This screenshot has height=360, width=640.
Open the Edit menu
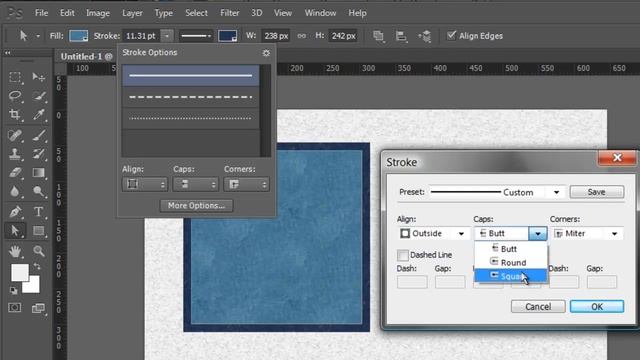[x=67, y=13]
